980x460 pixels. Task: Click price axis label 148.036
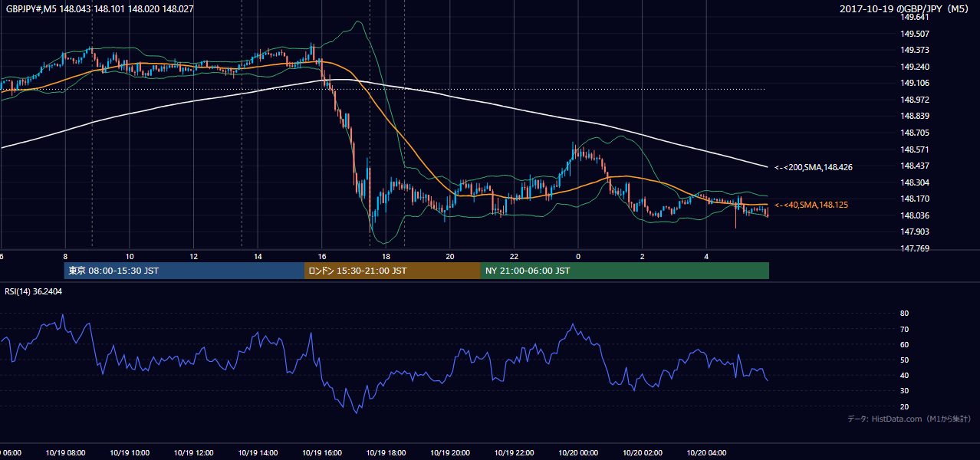pos(915,215)
